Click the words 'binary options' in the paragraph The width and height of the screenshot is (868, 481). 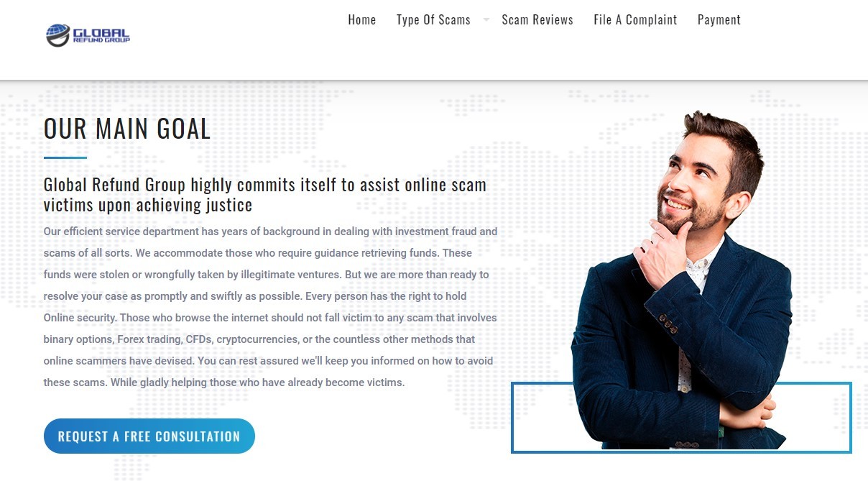[78, 339]
